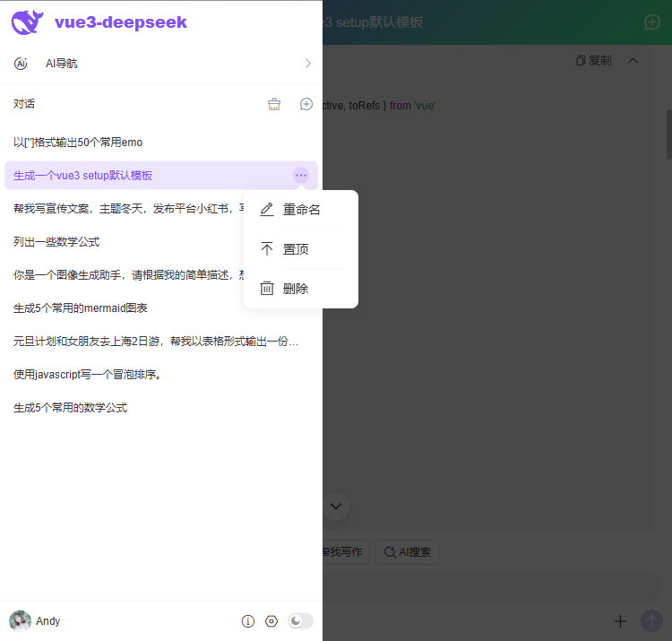Choose 置顶 to pin the conversation
The width and height of the screenshot is (672, 641).
pyautogui.click(x=301, y=249)
